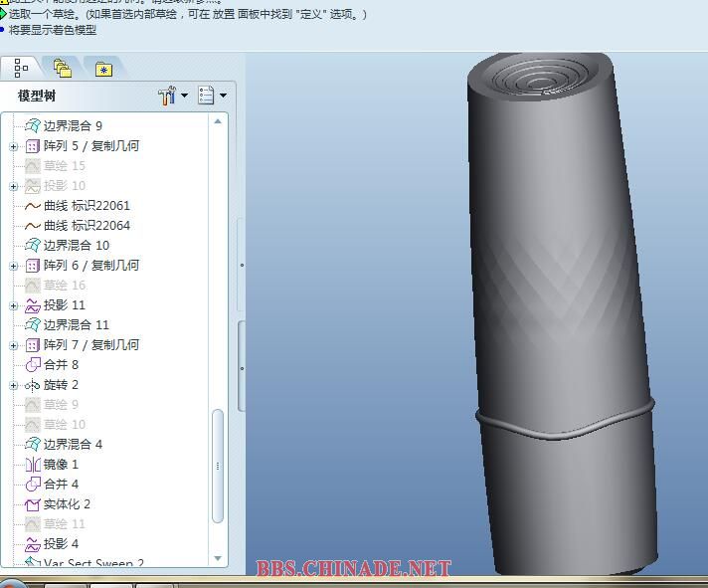This screenshot has width=708, height=588.
Task: Click the model tree scroll-down arrow
Action: click(x=218, y=560)
